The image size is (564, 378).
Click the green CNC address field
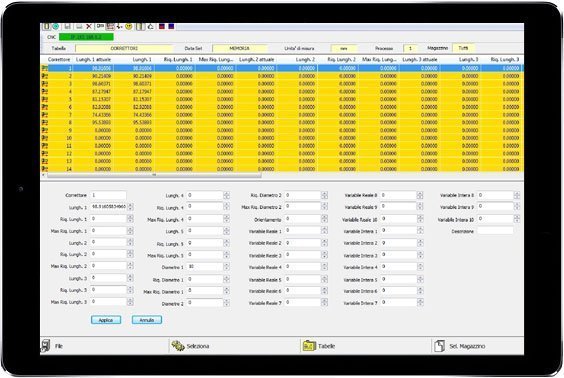click(86, 37)
